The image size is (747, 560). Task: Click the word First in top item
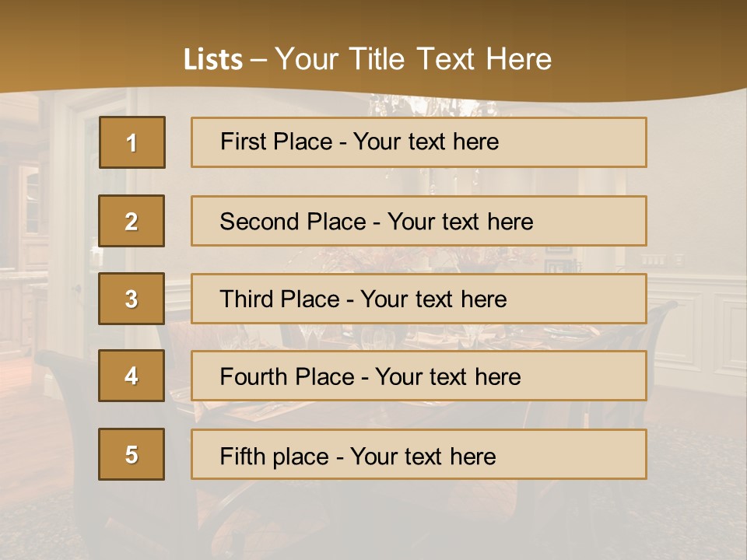tap(240, 142)
